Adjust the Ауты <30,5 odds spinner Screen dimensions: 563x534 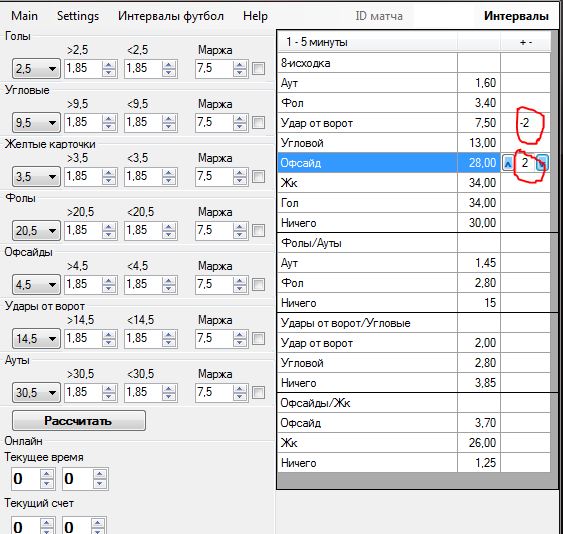[169, 392]
